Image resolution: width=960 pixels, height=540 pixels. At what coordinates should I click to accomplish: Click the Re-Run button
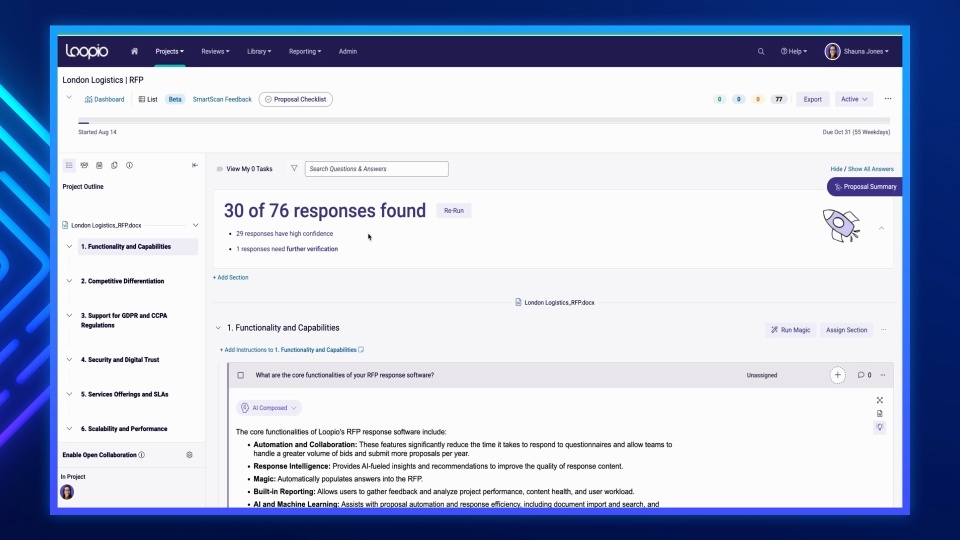tap(454, 211)
